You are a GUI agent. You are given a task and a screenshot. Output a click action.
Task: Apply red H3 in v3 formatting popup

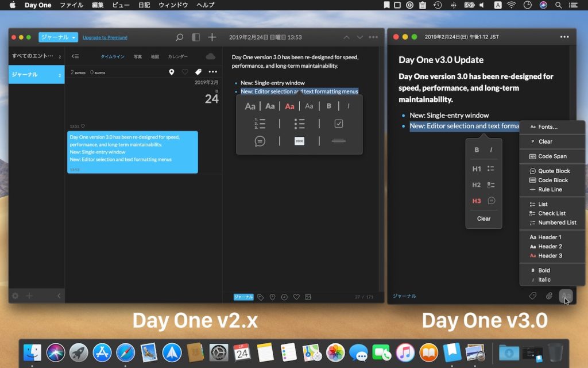(477, 201)
